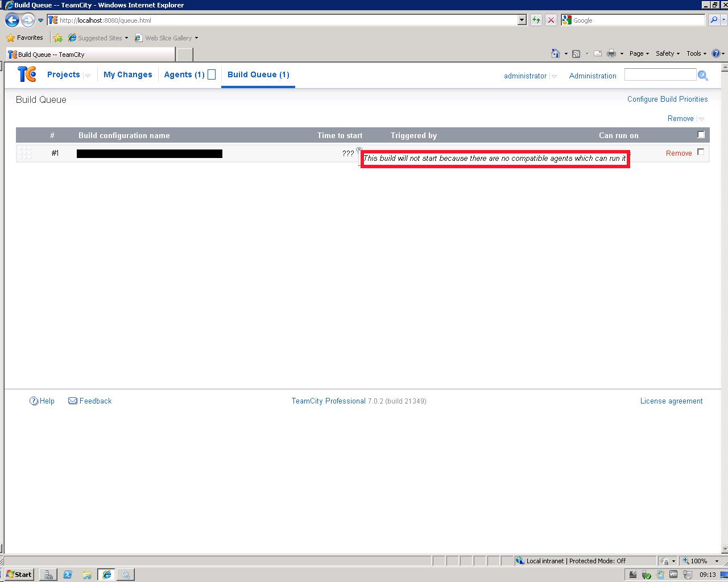Click Add to Favorites Bar icon

[58, 38]
